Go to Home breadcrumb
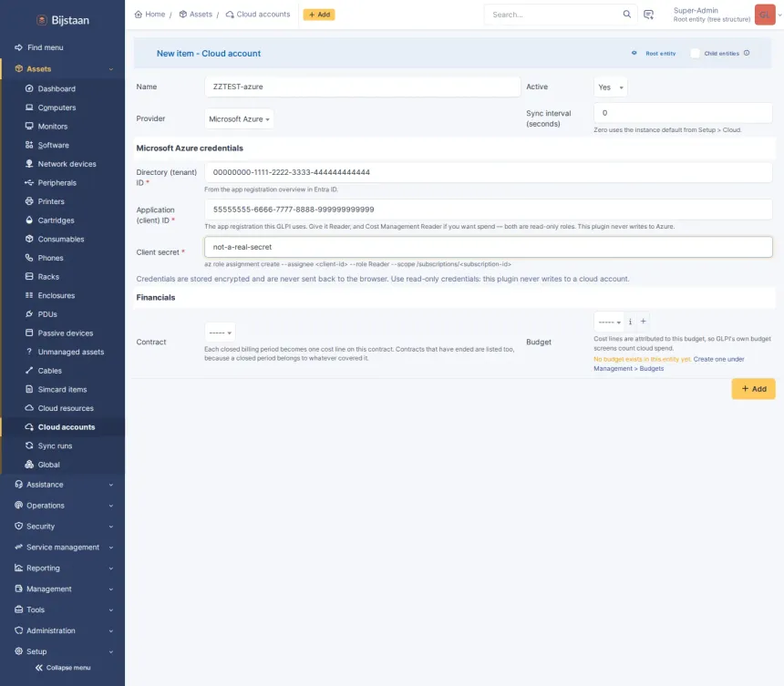The image size is (784, 686). pyautogui.click(x=150, y=14)
